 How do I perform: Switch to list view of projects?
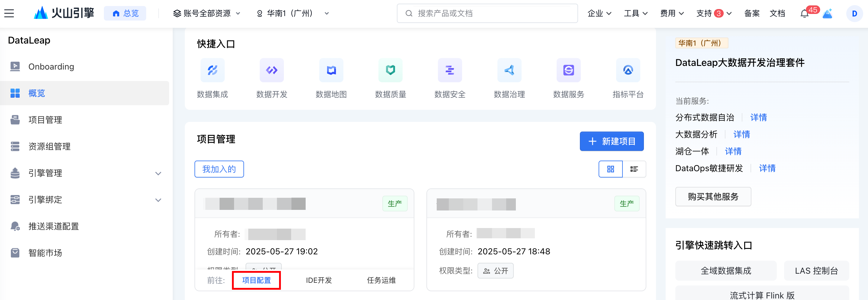(x=634, y=169)
